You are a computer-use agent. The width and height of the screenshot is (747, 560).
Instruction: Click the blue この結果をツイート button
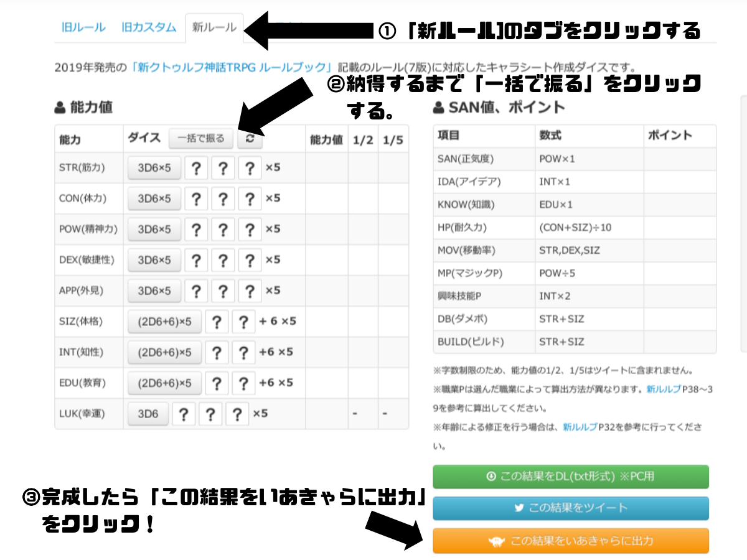571,508
